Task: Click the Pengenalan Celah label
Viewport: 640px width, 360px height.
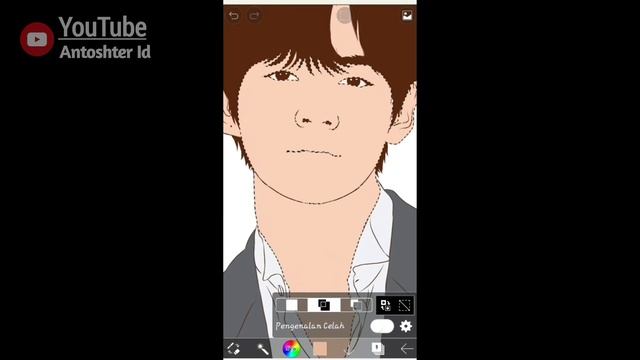Action: click(310, 326)
